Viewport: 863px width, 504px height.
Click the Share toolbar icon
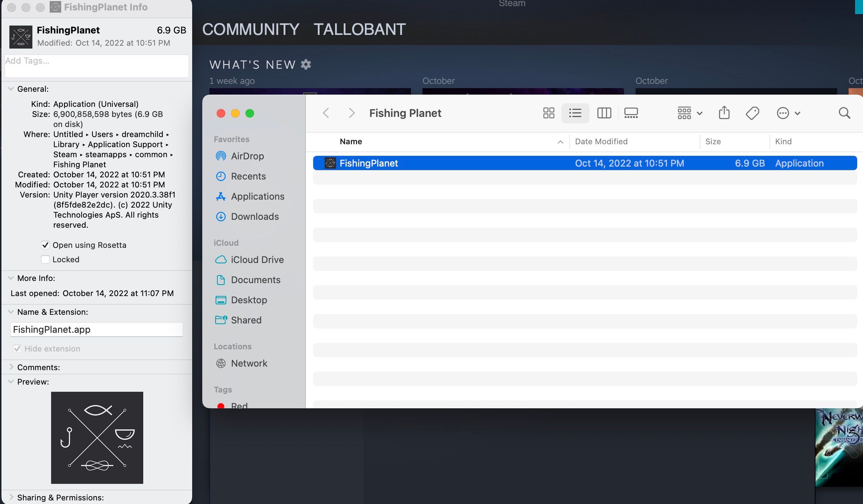tap(724, 113)
